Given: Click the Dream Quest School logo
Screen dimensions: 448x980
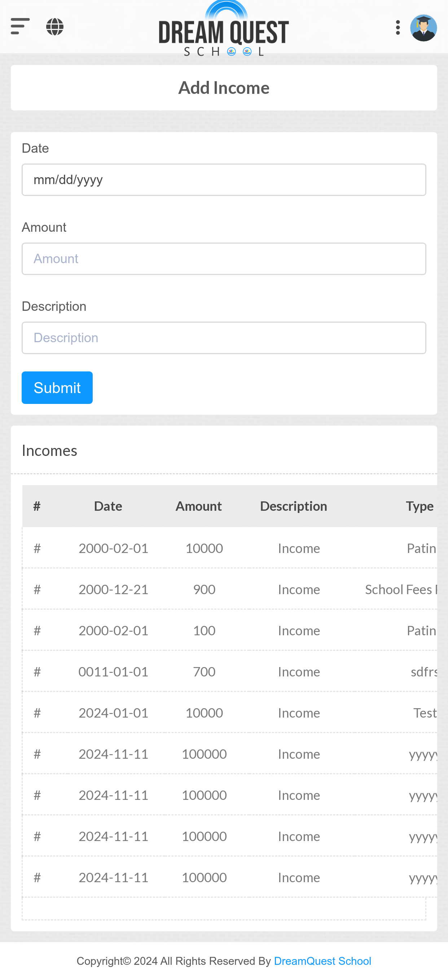Looking at the screenshot, I should pos(224,29).
